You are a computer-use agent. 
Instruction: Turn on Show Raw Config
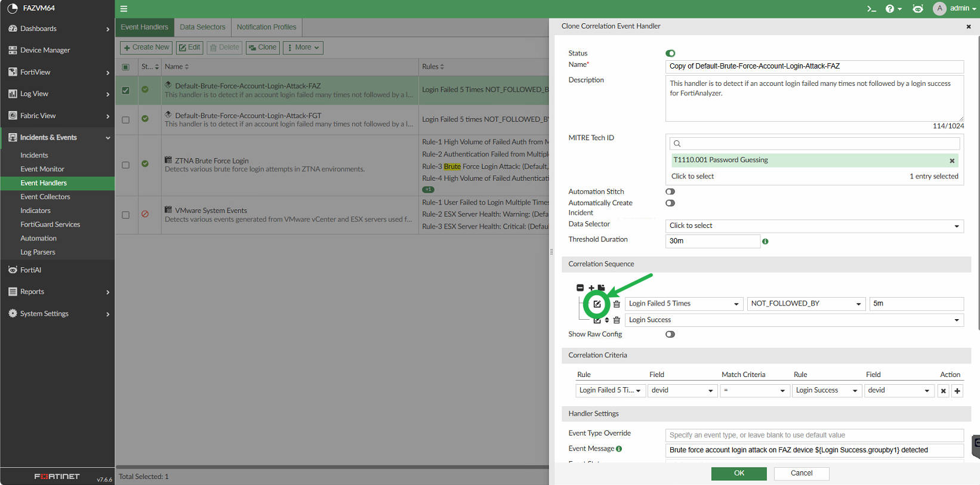coord(670,334)
